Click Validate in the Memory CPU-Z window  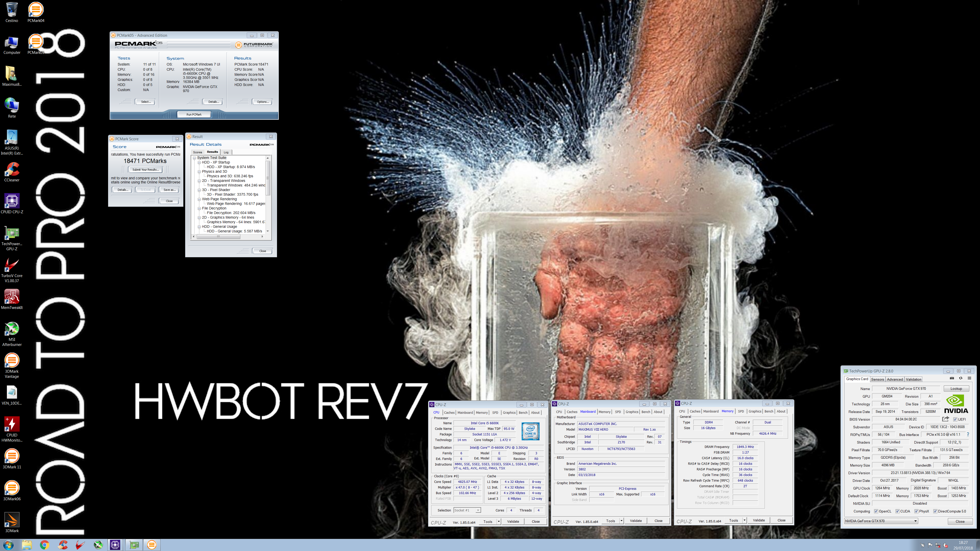point(758,520)
